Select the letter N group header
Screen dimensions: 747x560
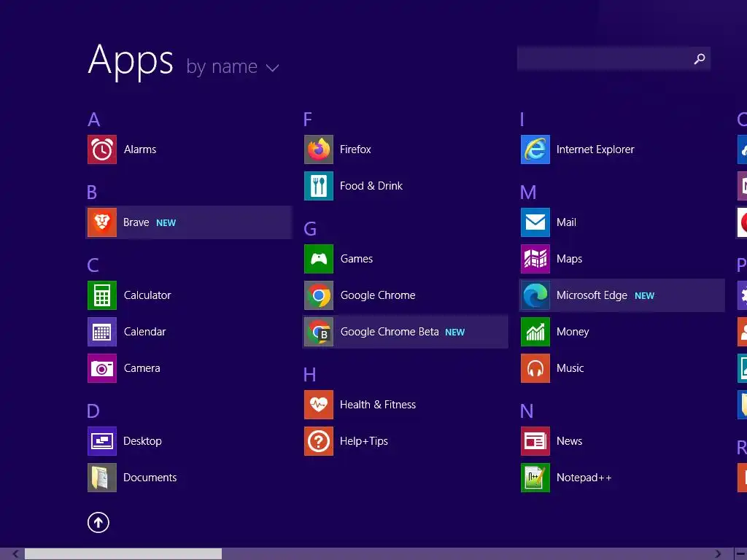click(527, 411)
